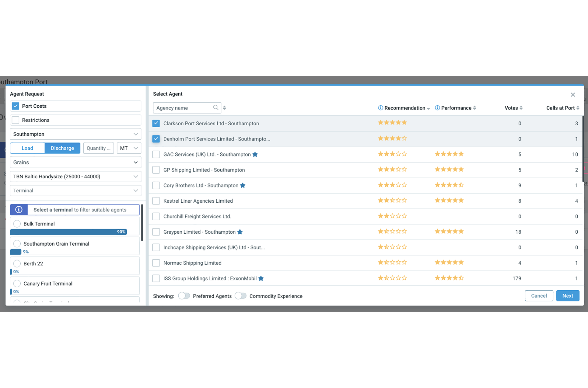Select GP Shipping Limited checkbox
588x388 pixels.
(x=156, y=170)
